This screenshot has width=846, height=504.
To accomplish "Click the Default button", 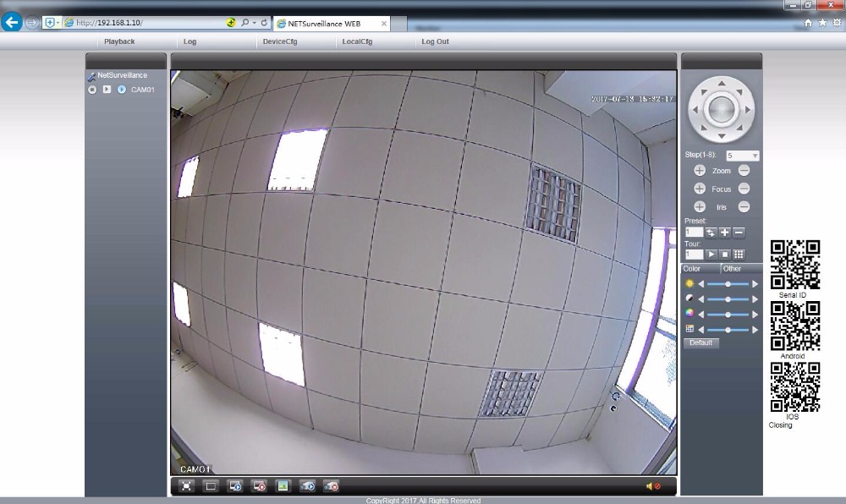I will (x=700, y=342).
